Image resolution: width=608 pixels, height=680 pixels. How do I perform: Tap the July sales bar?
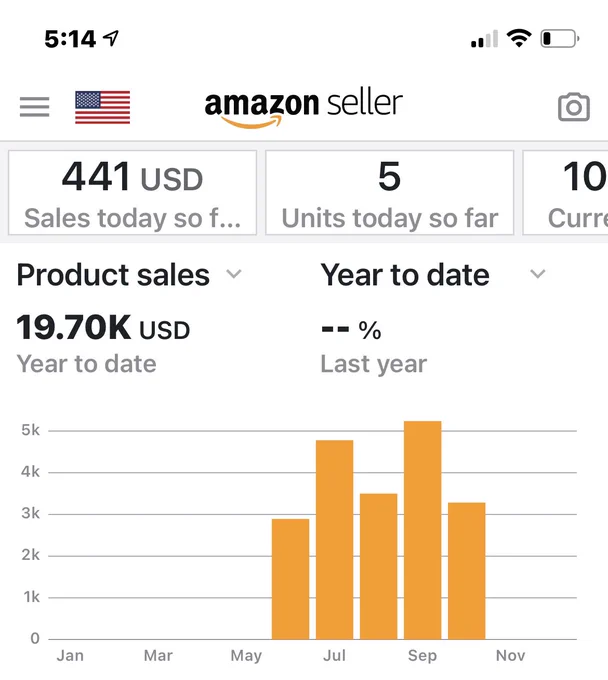pyautogui.click(x=334, y=539)
